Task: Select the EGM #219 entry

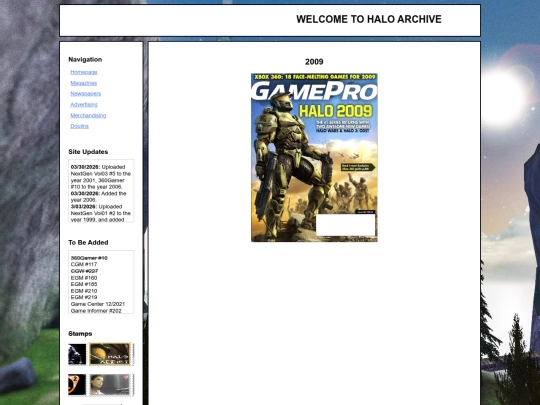Action: [x=84, y=297]
